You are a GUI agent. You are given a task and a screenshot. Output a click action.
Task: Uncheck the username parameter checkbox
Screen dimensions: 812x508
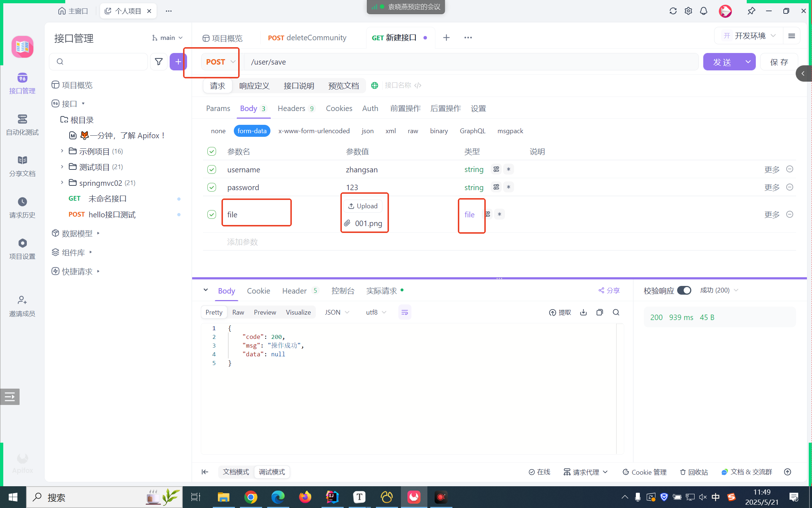[x=212, y=169]
